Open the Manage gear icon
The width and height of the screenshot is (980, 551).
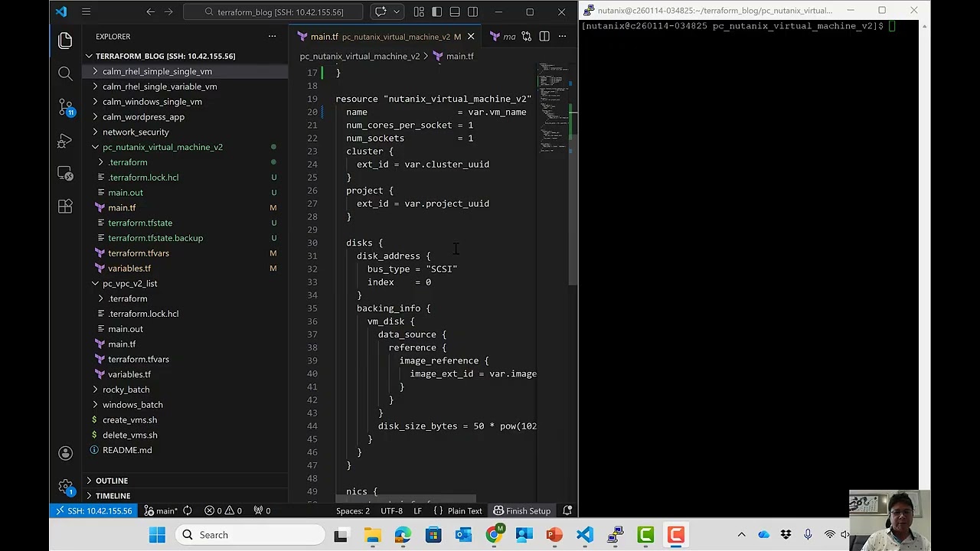65,486
